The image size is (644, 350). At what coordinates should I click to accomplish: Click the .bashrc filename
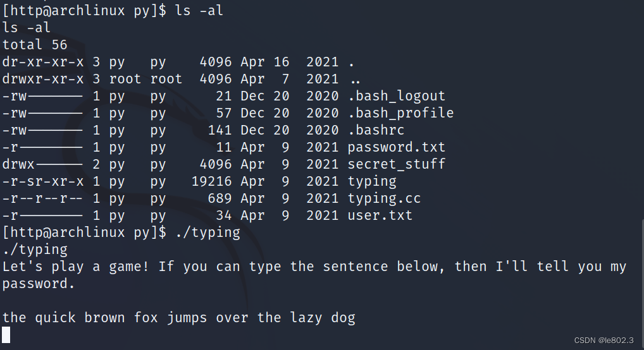coord(376,130)
